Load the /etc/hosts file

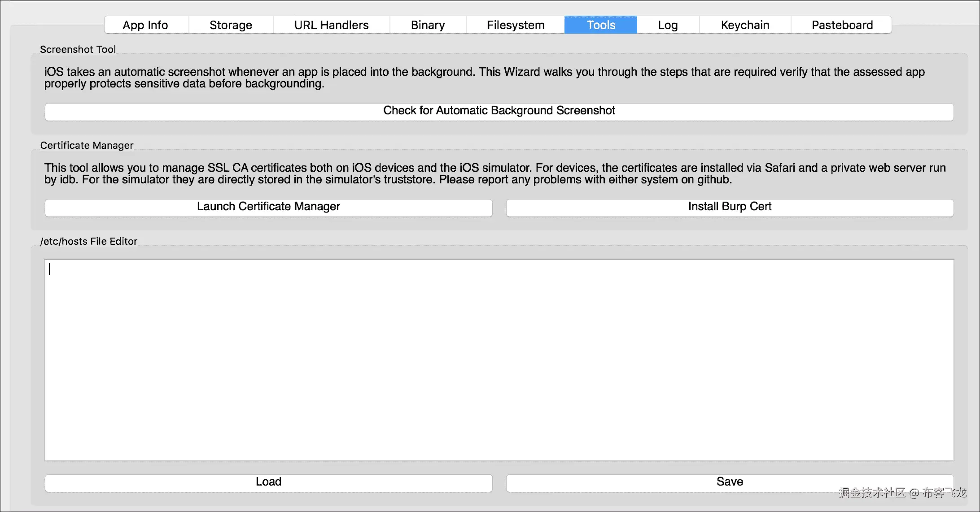(x=268, y=482)
